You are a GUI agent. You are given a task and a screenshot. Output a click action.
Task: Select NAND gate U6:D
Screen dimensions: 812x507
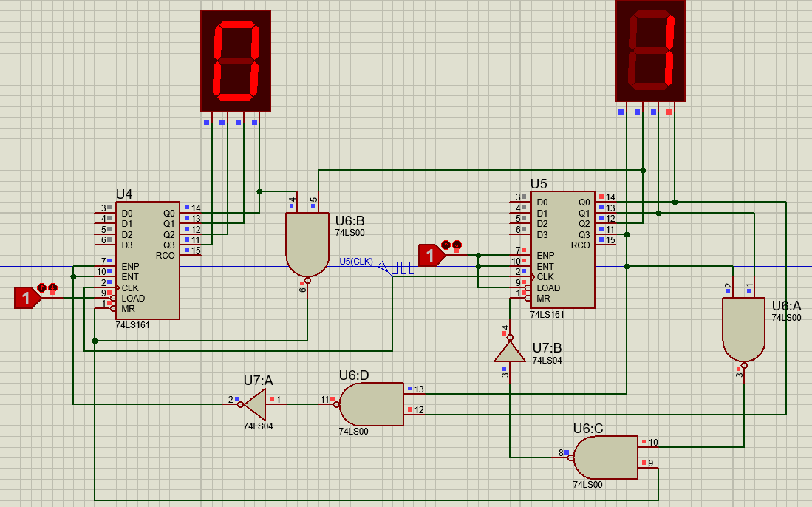372,404
